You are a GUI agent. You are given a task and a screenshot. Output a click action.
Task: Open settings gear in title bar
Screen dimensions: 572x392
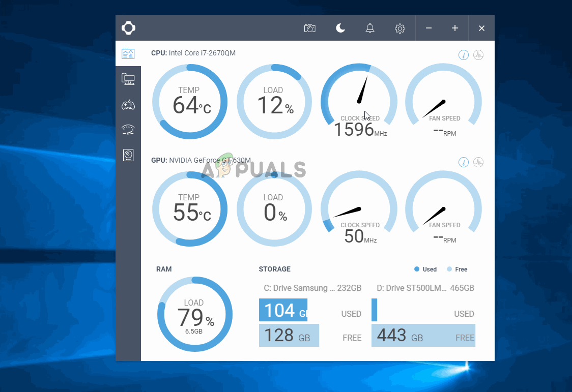(x=400, y=28)
